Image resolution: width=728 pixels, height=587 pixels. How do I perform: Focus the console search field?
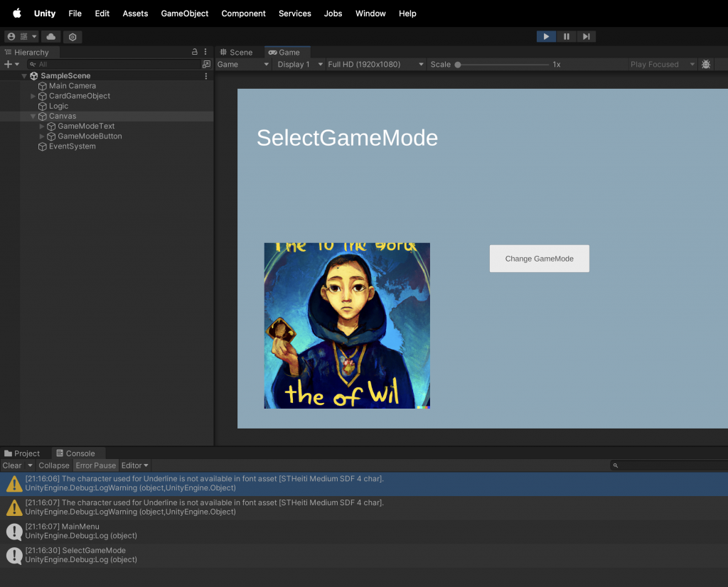[669, 465]
